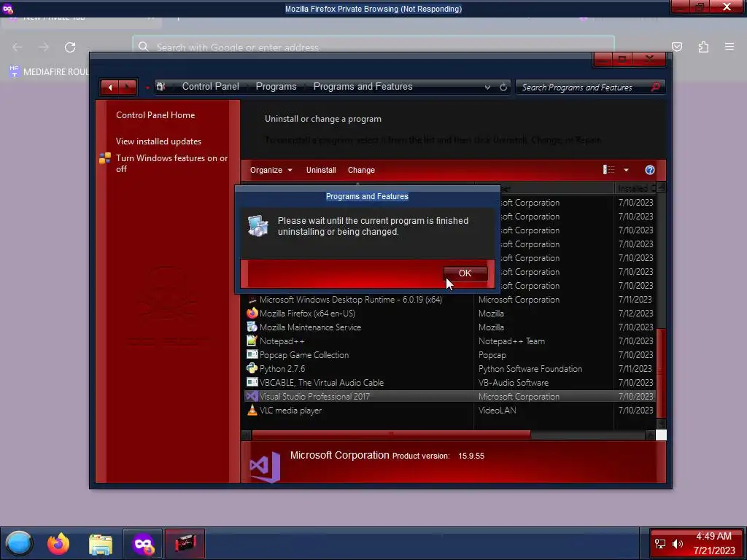Screen dimensions: 747x560
Task: Launch Firefox from the taskbar
Action: (58, 543)
